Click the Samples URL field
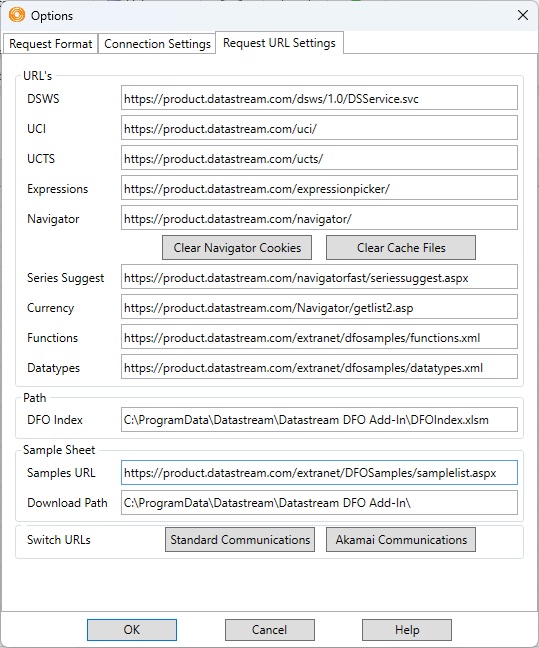The width and height of the screenshot is (539, 648). 319,473
